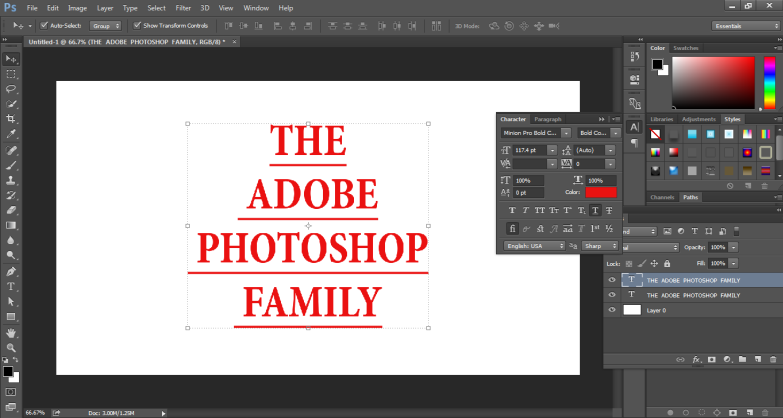The height and width of the screenshot is (418, 783).
Task: Delete layer using Layers panel trash icon
Action: 773,359
